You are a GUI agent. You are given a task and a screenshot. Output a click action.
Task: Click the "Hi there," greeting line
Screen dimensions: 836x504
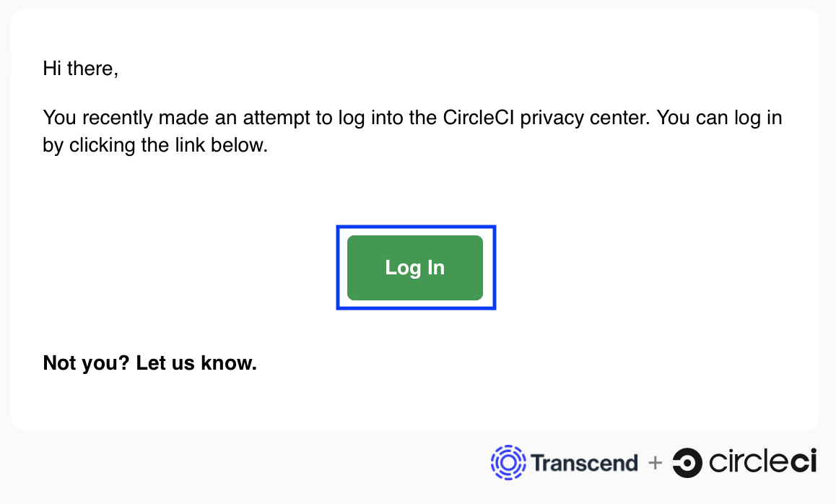point(80,69)
